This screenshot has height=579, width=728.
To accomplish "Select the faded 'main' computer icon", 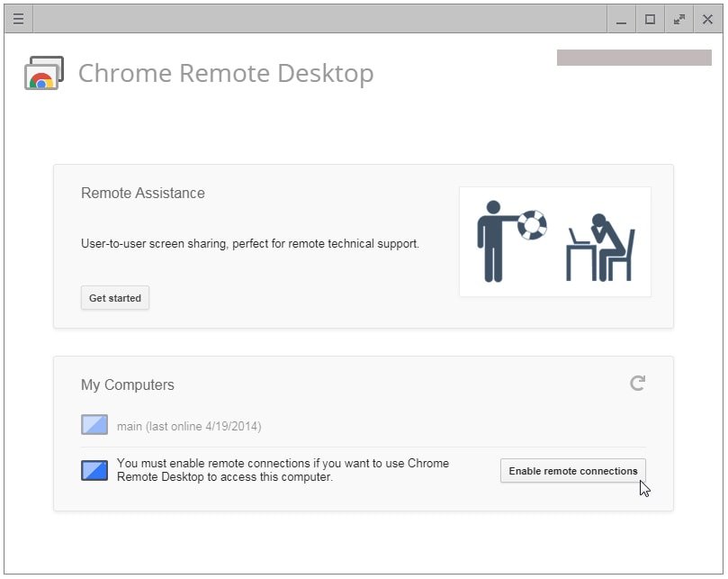I will tap(94, 424).
